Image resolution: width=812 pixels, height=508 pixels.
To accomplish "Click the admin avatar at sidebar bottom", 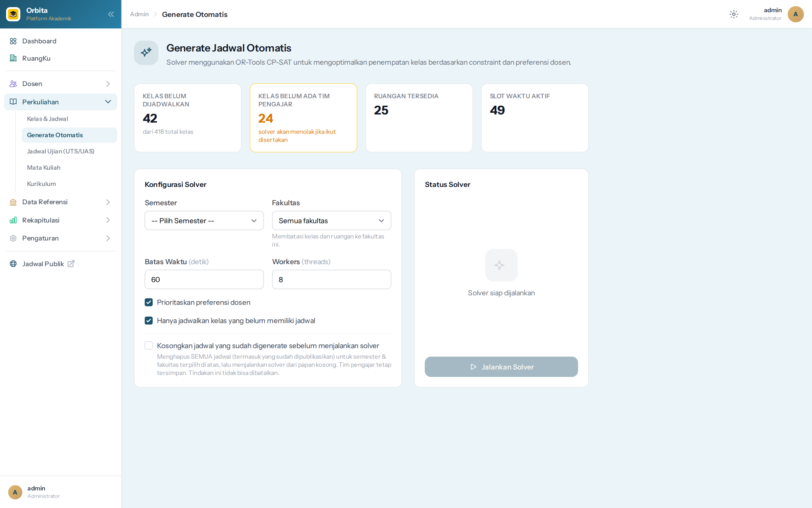I will tap(15, 492).
